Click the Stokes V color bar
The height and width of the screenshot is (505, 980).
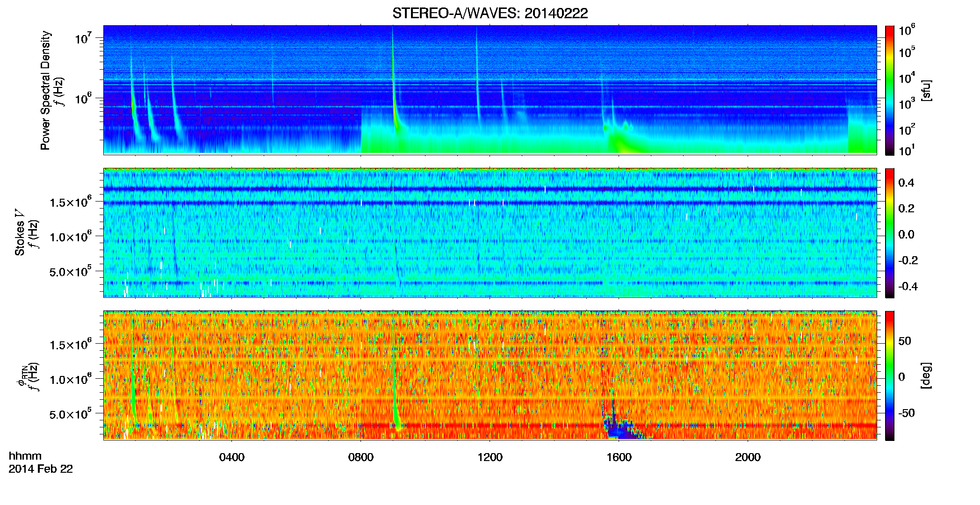[x=890, y=233]
